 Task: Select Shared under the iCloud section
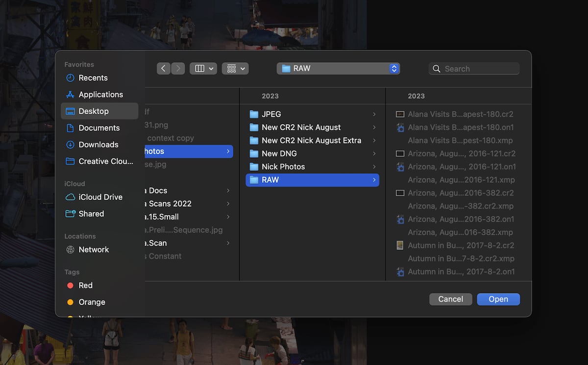tap(91, 214)
